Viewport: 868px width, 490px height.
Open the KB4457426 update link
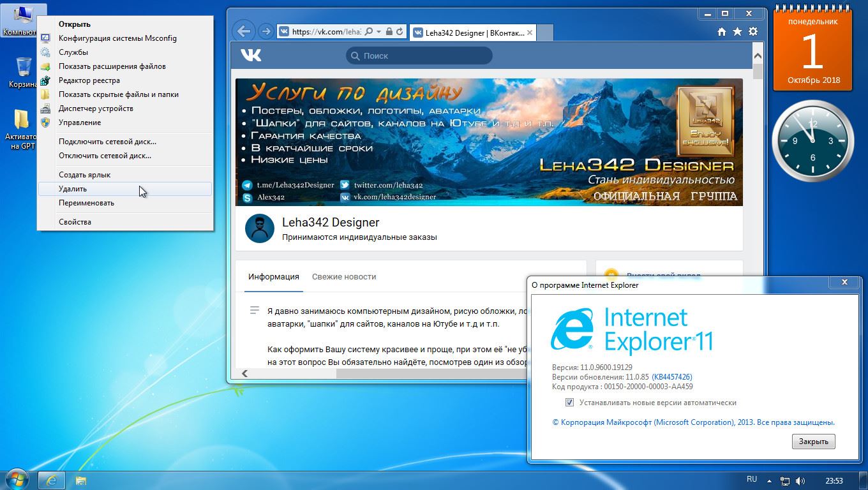tap(671, 377)
